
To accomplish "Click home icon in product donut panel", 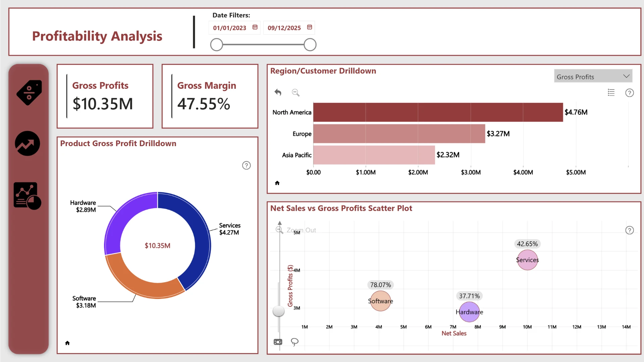I will [67, 343].
